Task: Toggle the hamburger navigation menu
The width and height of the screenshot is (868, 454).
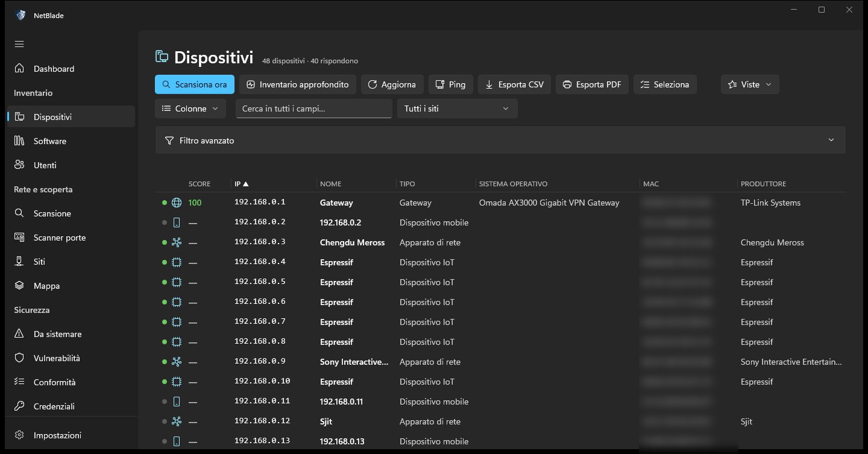Action: click(19, 44)
